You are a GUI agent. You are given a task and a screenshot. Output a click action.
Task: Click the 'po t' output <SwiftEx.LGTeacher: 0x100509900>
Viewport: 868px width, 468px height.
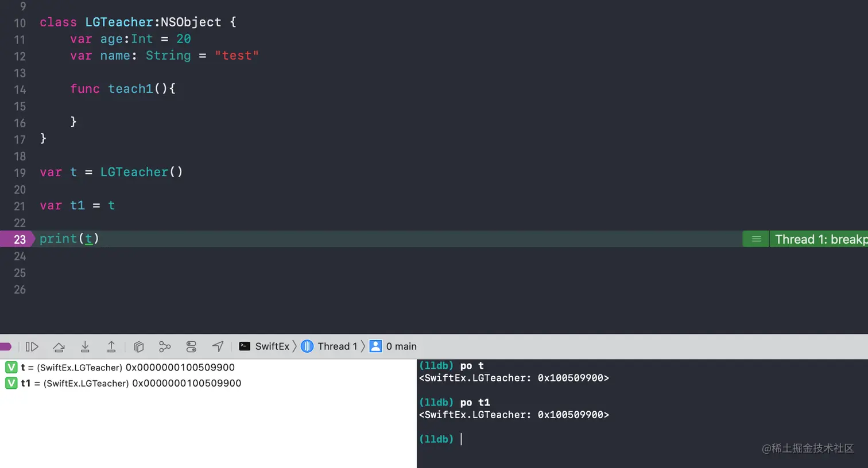click(x=514, y=378)
